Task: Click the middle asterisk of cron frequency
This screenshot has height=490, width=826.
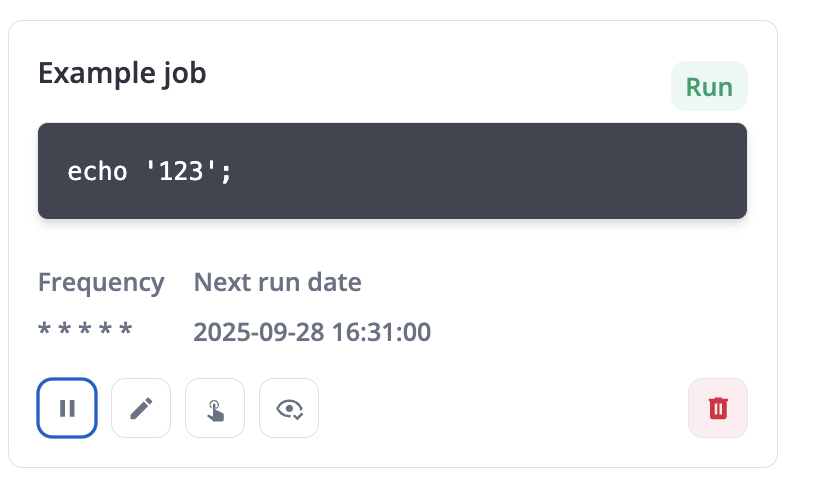Action: coord(85,329)
